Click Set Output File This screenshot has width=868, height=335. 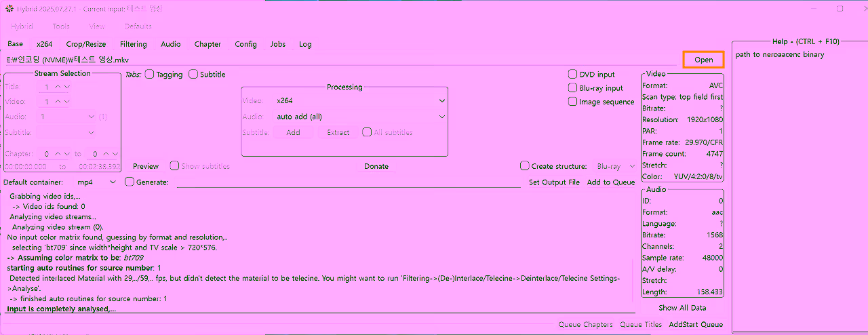coord(554,182)
